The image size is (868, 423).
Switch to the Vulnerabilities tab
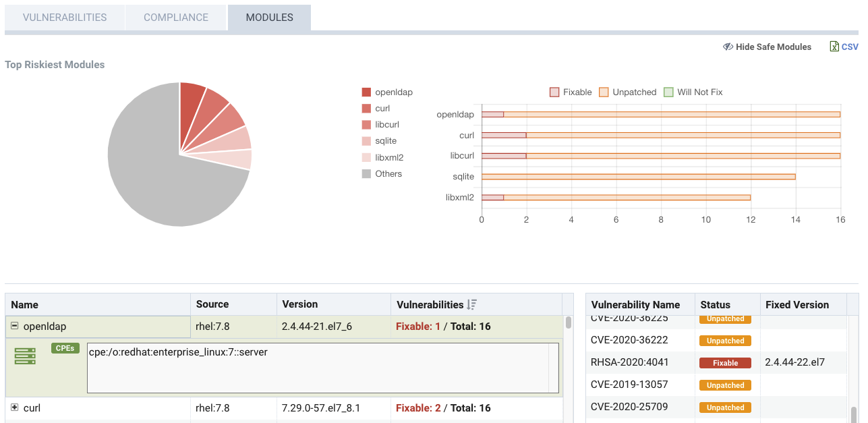pyautogui.click(x=65, y=18)
